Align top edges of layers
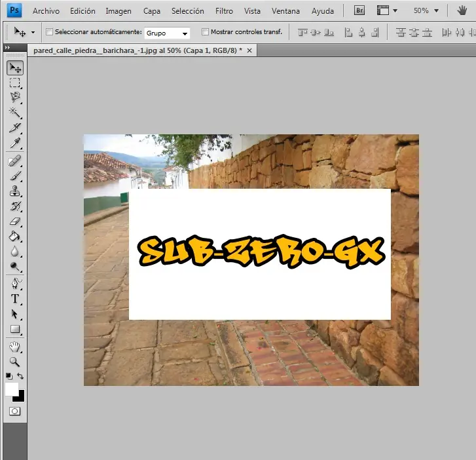Screen dimensions: 476x460 tap(302, 32)
